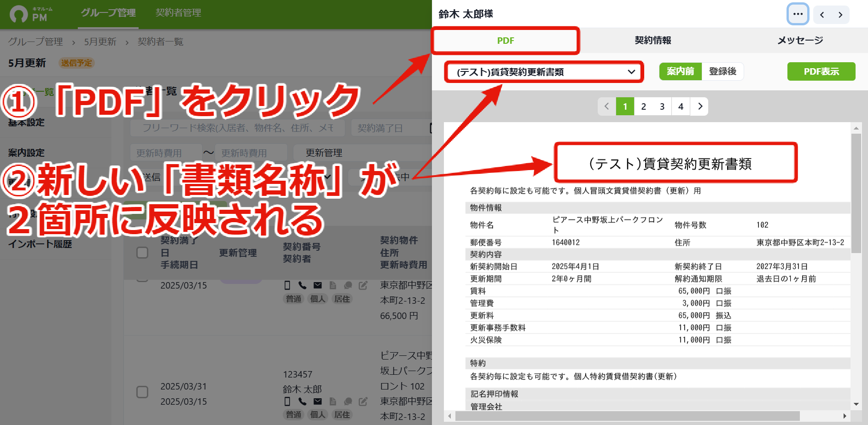Click the telephone icon under 鈴木 太郎
Screen dimensions: 868x425
click(x=302, y=401)
